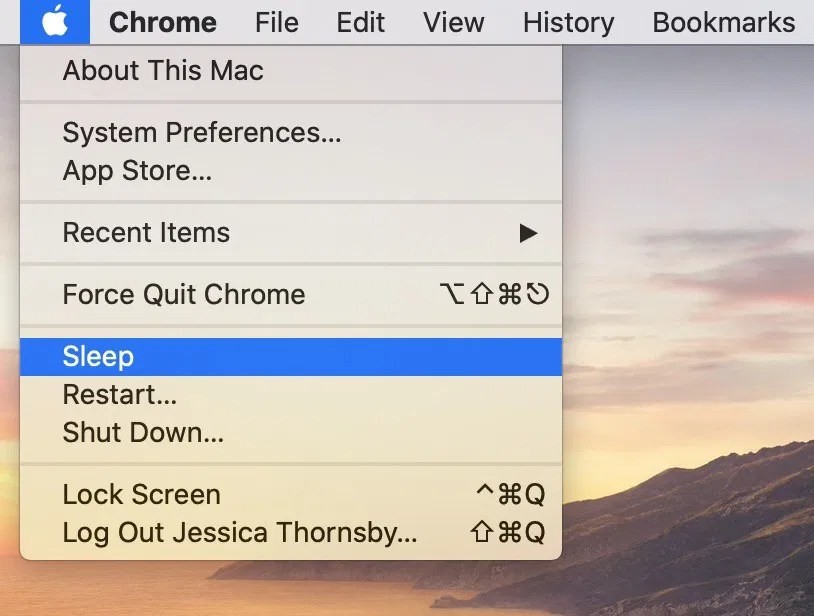Expand the Recent Items submenu arrow
The height and width of the screenshot is (616, 814).
530,233
